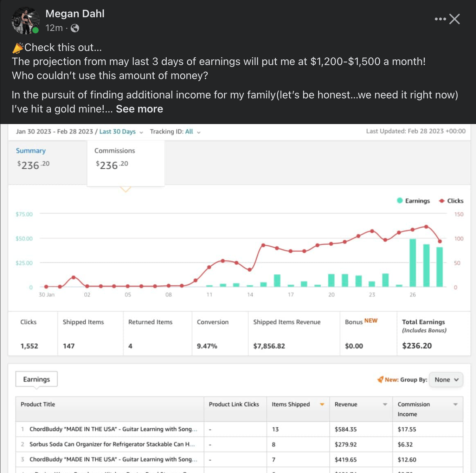This screenshot has width=476, height=473.
Task: Close the post with the X icon
Action: click(455, 19)
